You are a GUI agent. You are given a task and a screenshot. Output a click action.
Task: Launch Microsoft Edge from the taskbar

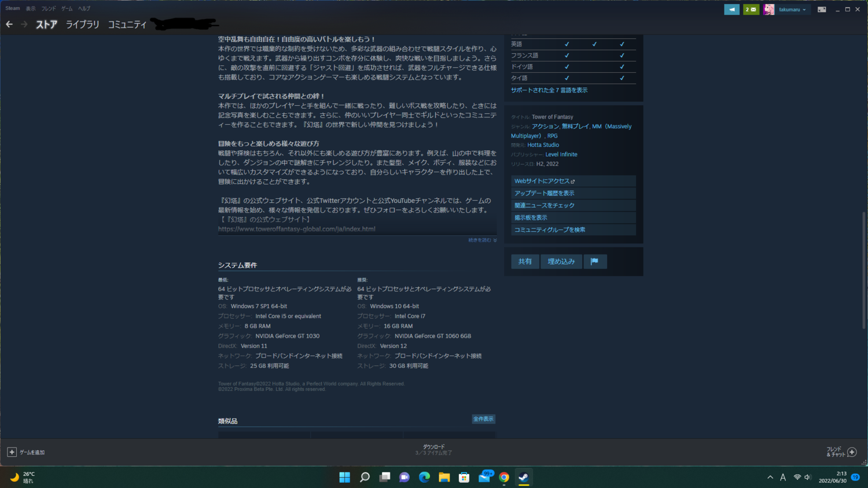[424, 477]
